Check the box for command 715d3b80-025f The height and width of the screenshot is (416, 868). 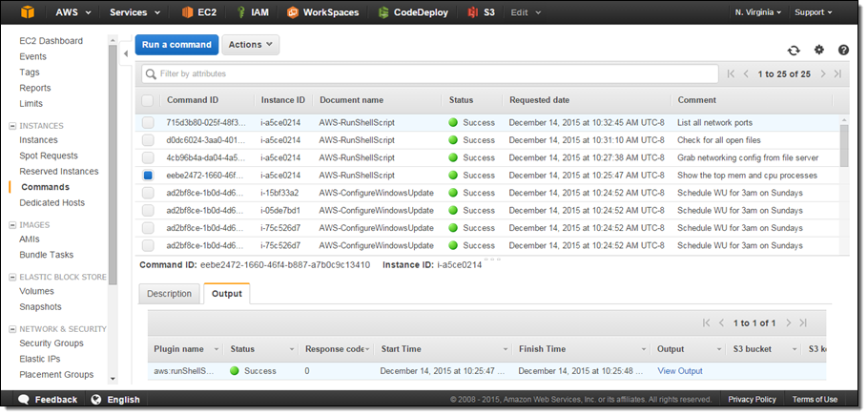[148, 122]
